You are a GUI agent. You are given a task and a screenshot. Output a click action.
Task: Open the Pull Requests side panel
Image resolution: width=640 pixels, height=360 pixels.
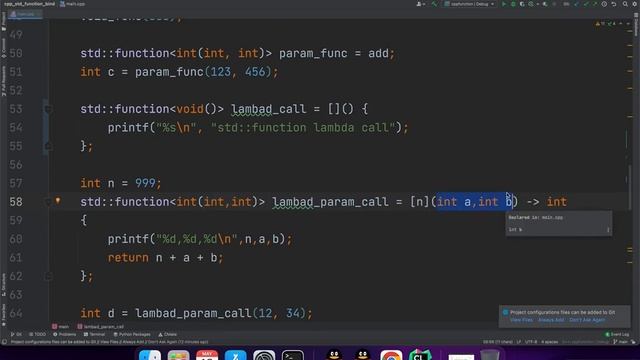[4, 81]
